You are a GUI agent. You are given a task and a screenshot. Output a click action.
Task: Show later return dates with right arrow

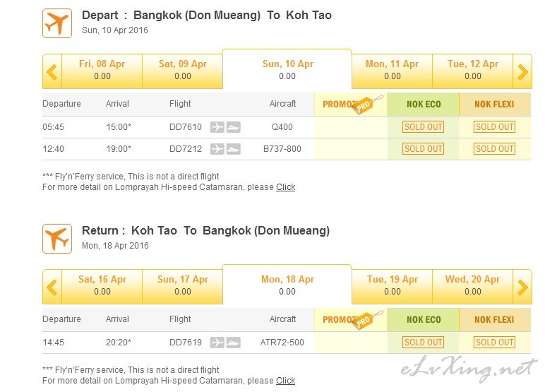(x=522, y=287)
